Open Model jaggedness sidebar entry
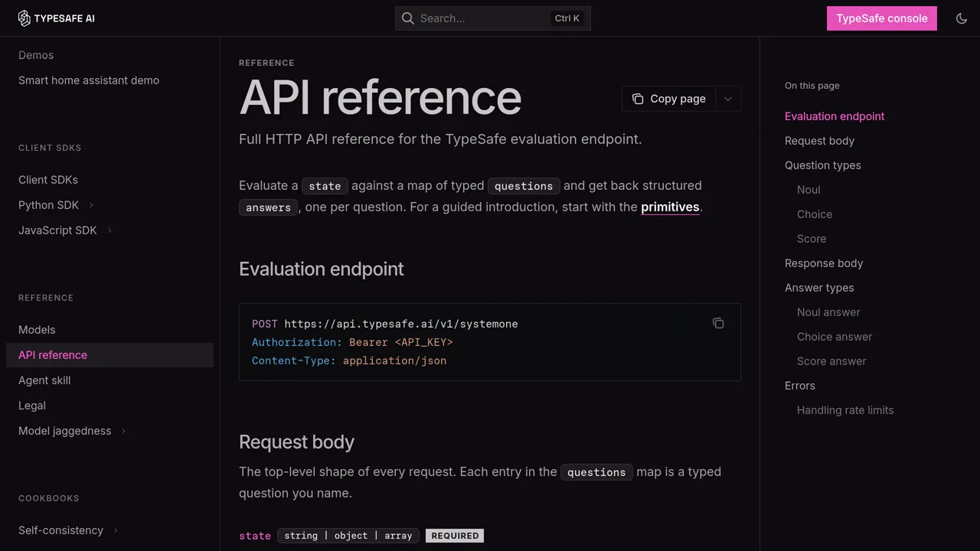The width and height of the screenshot is (980, 551). (64, 431)
